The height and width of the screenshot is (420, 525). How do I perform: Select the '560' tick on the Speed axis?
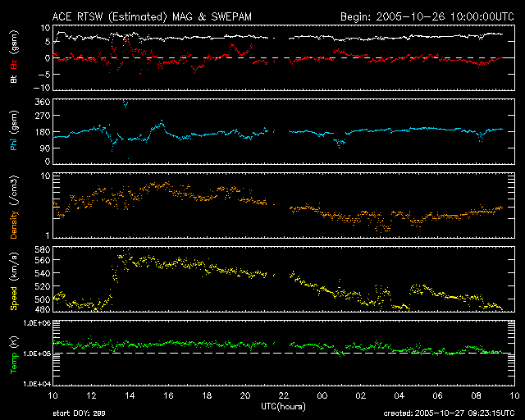click(43, 260)
